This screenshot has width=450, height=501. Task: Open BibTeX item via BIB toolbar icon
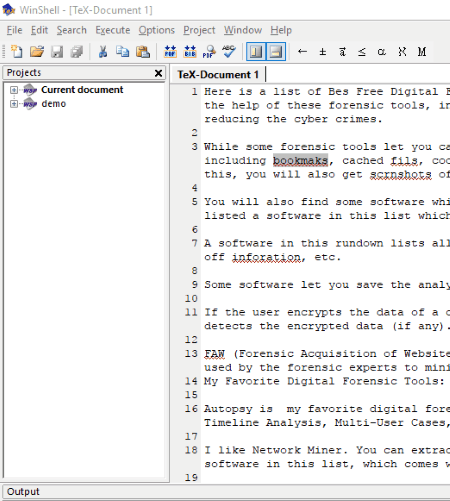click(x=190, y=52)
